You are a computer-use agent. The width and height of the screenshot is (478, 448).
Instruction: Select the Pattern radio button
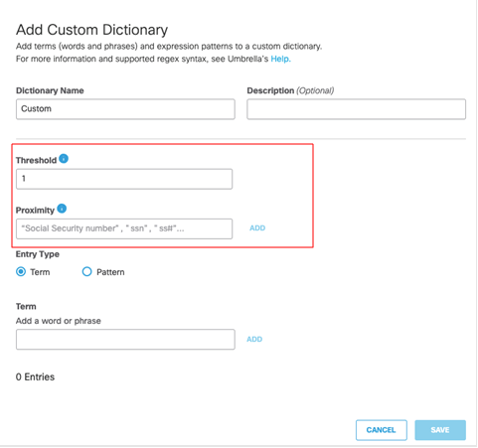(x=86, y=272)
